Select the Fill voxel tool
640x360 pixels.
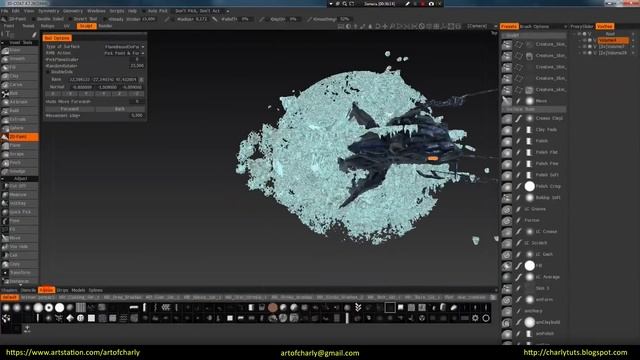20,67
